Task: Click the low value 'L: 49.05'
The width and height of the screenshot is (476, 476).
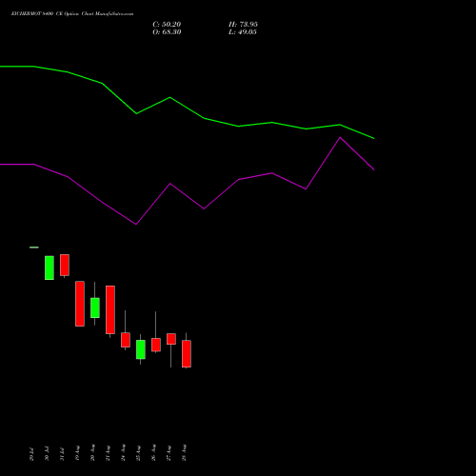Action: [x=243, y=32]
